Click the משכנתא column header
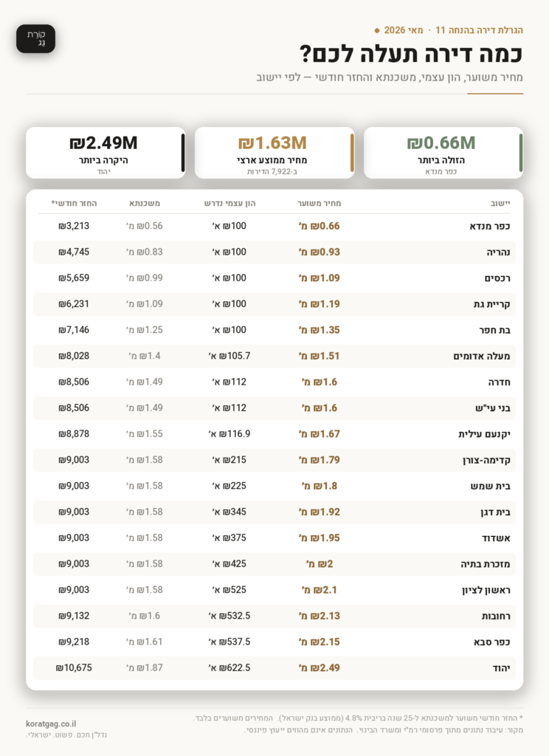The image size is (549, 756). point(145,204)
